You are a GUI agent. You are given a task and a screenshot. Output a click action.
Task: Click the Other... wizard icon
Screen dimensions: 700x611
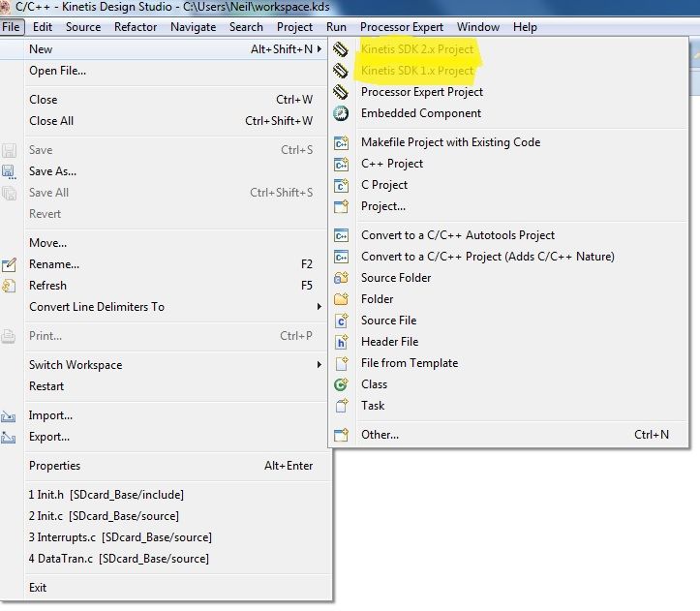tap(341, 435)
